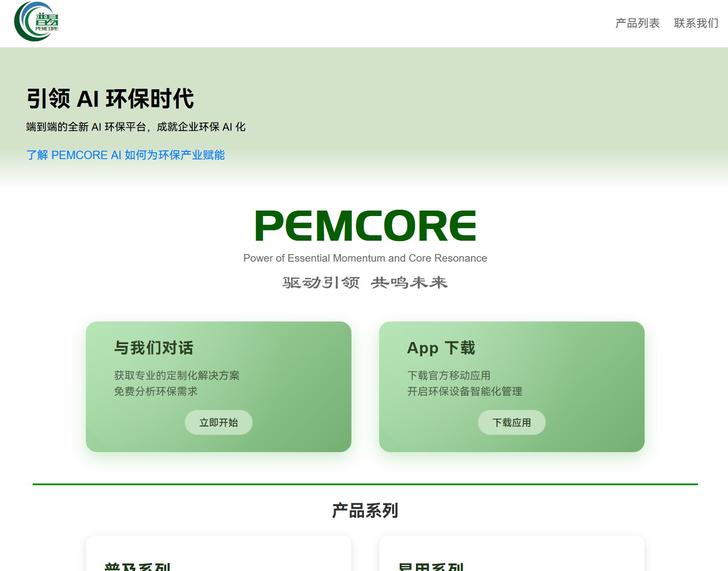Go to the 联系我们 navigation item
Screen dimensions: 728x571
pos(696,23)
